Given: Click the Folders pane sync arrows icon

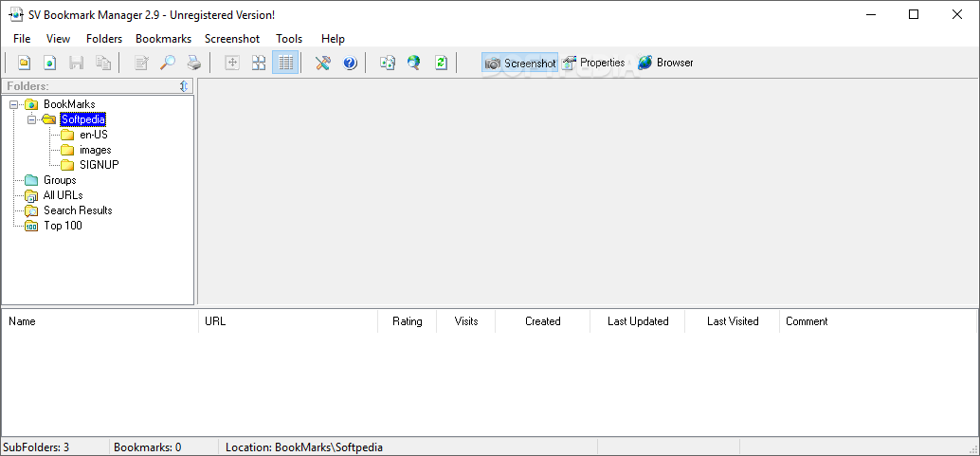Looking at the screenshot, I should [184, 86].
